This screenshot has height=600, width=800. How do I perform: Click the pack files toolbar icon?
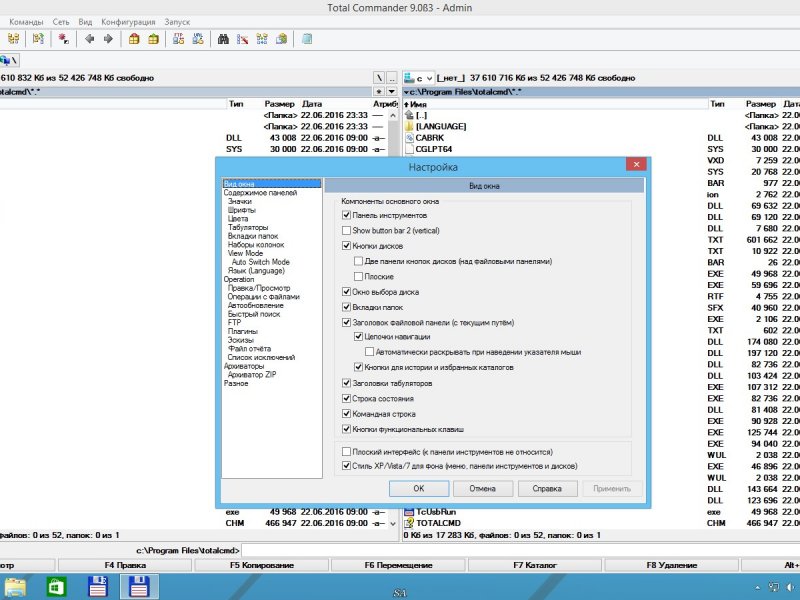[x=134, y=39]
